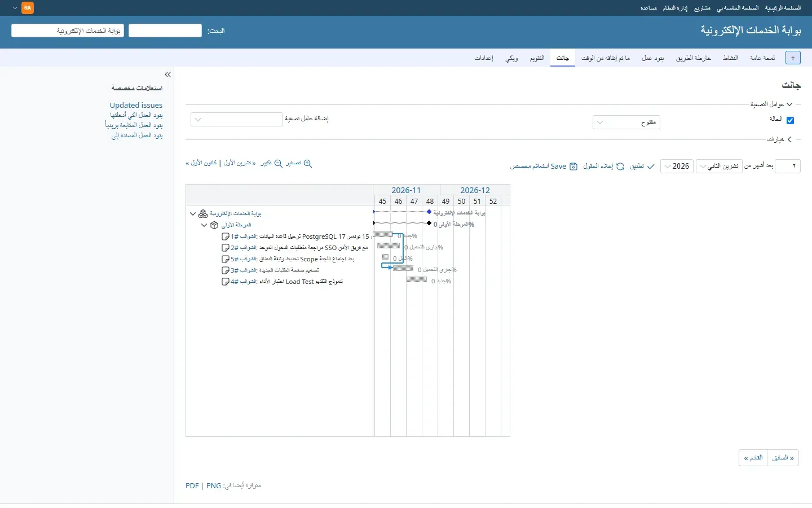Open the project jump dropdown in header
812x508 pixels.
tap(68, 30)
